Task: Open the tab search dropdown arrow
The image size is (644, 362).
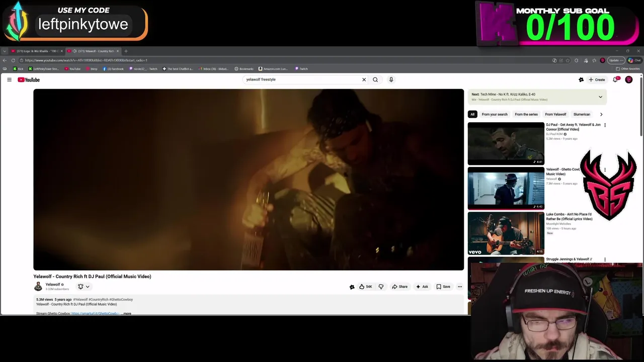Action: tap(5, 51)
